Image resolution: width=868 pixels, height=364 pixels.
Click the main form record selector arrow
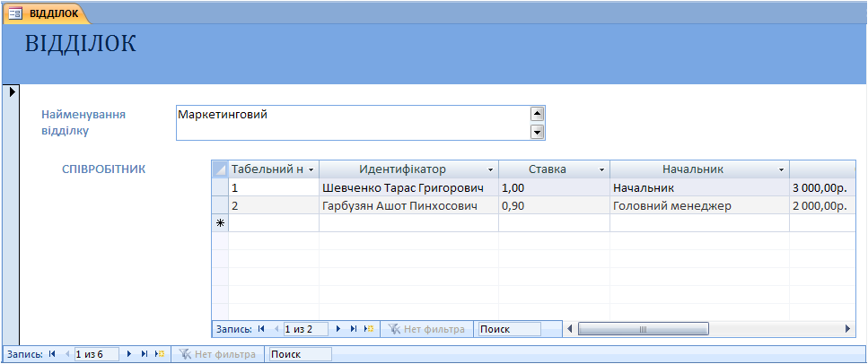(x=13, y=91)
